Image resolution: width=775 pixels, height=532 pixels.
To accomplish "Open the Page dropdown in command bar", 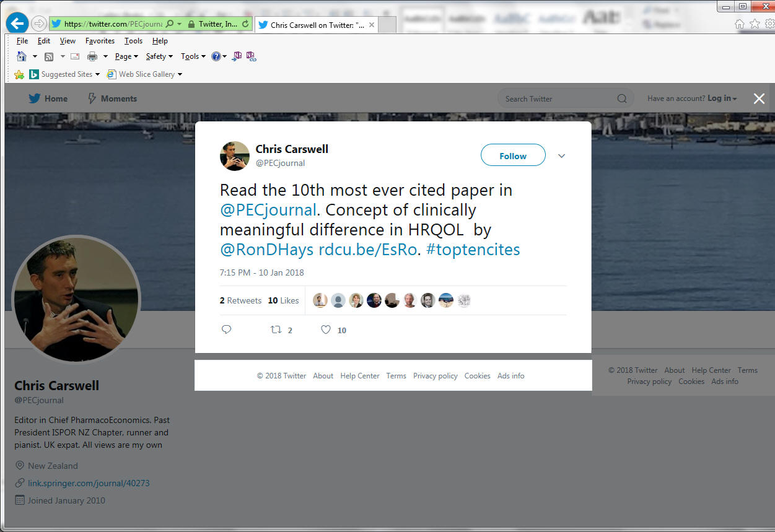I will 127,56.
